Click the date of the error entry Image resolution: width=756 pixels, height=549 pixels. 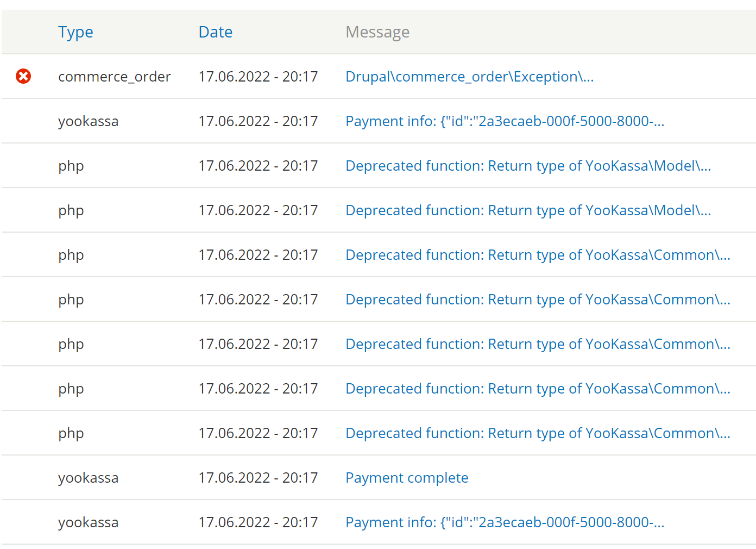tap(258, 76)
